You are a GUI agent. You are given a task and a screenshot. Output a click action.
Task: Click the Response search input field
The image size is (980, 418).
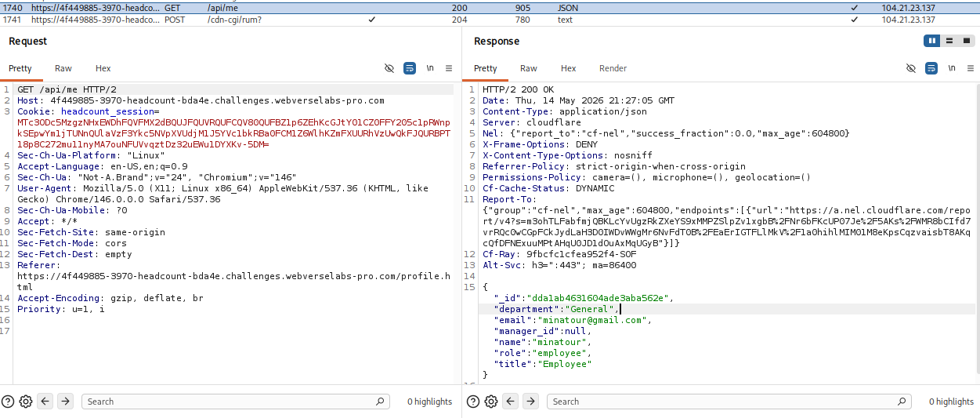[729, 402]
